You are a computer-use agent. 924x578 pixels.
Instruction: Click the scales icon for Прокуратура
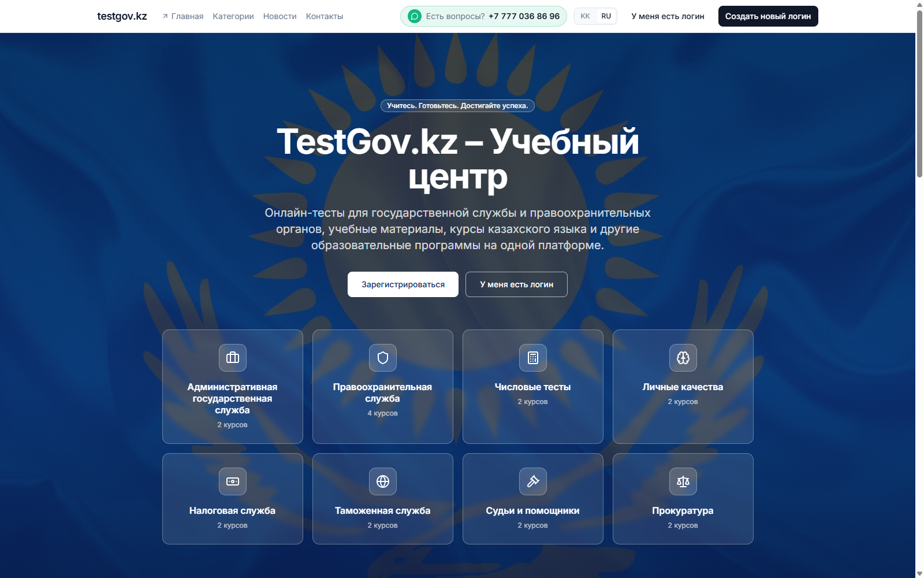pyautogui.click(x=683, y=481)
